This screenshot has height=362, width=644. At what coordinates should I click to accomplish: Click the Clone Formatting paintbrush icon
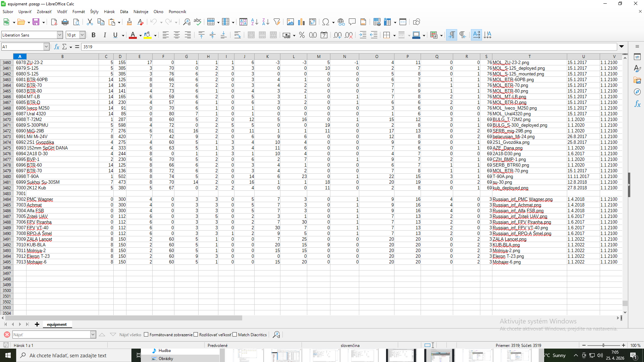pyautogui.click(x=129, y=22)
